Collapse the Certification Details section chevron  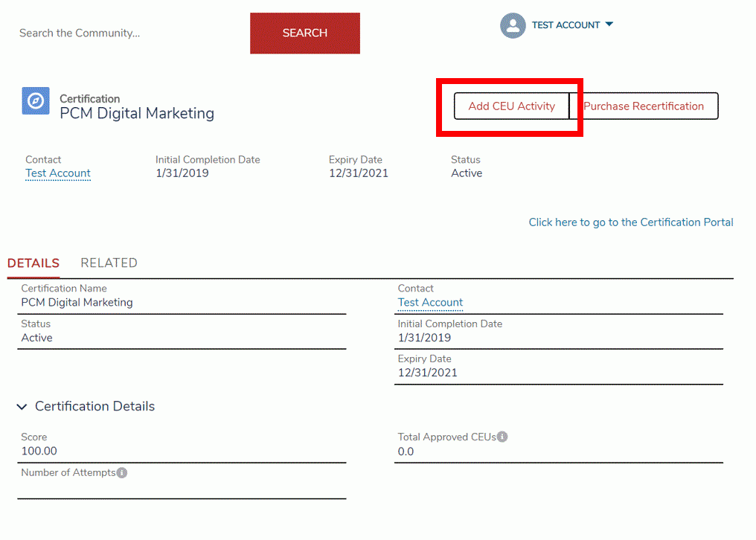[22, 407]
